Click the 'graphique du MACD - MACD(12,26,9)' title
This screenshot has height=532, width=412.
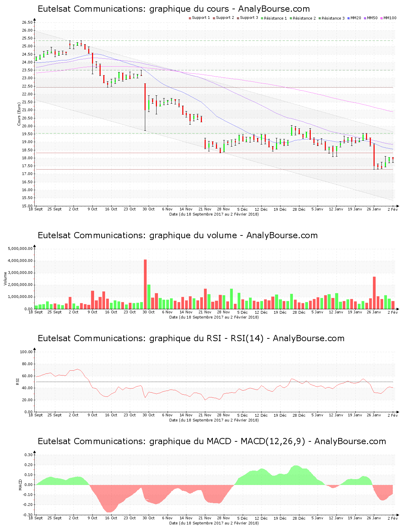click(212, 441)
